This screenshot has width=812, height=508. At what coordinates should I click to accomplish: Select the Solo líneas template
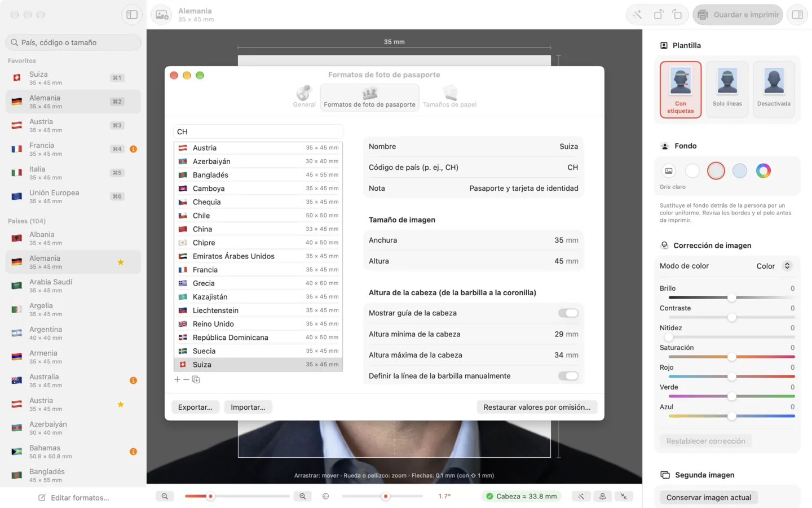pyautogui.click(x=727, y=89)
